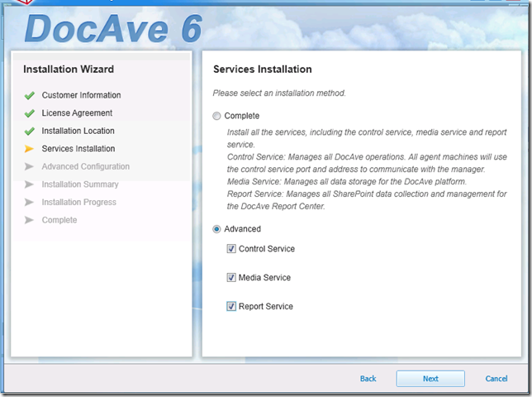The height and width of the screenshot is (397, 532).
Task: Click the gray arrow beside Complete step
Action: click(x=29, y=220)
